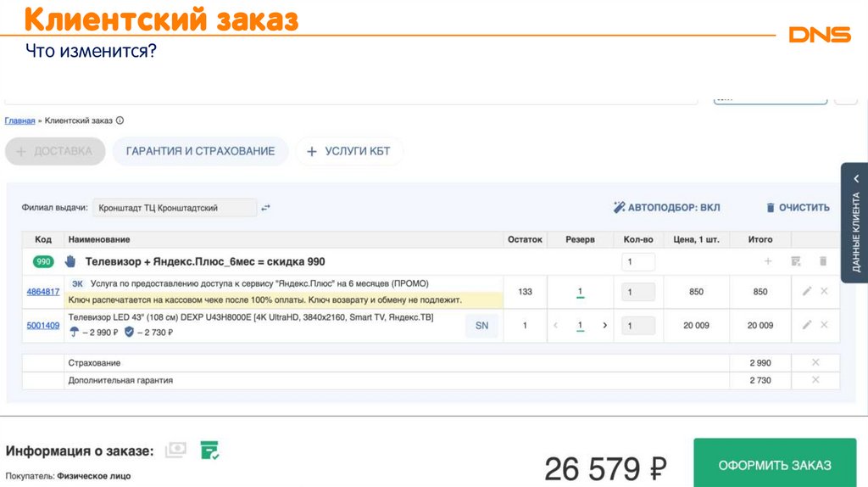Decrease reserve with left chevron for item 5001409
This screenshot has width=868, height=487.
pos(556,325)
